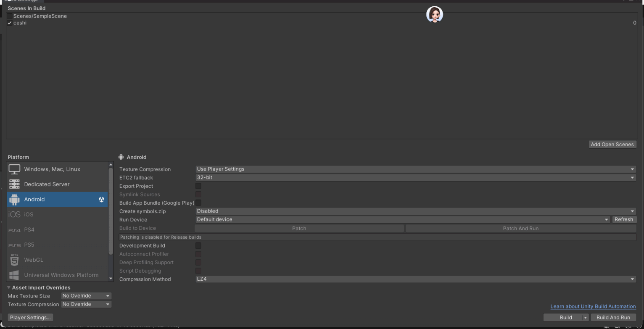Open the Texture Compression Use Player Settings dropdown
Screen dimensions: 644x329
point(415,169)
